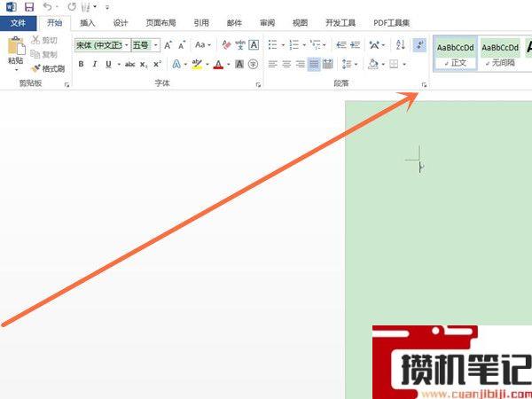The image size is (532, 399).
Task: Toggle bold formatting
Action: [x=81, y=64]
